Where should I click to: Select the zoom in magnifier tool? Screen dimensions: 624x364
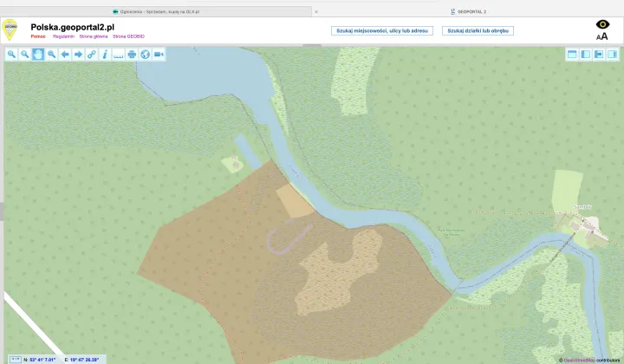click(x=11, y=55)
